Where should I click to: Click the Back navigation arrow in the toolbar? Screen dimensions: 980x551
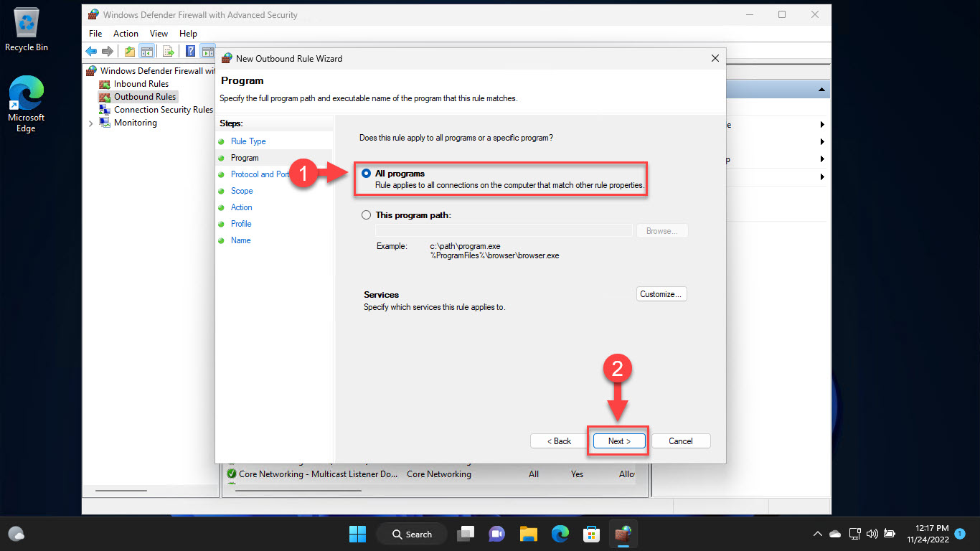(90, 51)
